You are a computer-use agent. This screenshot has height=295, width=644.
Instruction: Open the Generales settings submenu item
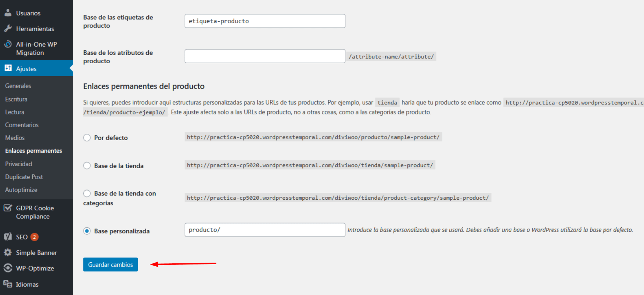pyautogui.click(x=18, y=86)
